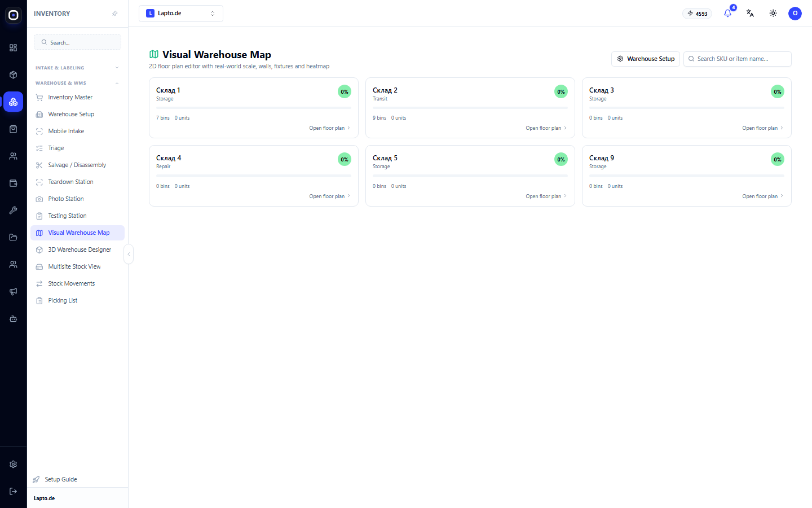Screen dimensions: 812x508
Task: Open Salvage / Disassembly in the sidebar
Action: click(x=77, y=165)
